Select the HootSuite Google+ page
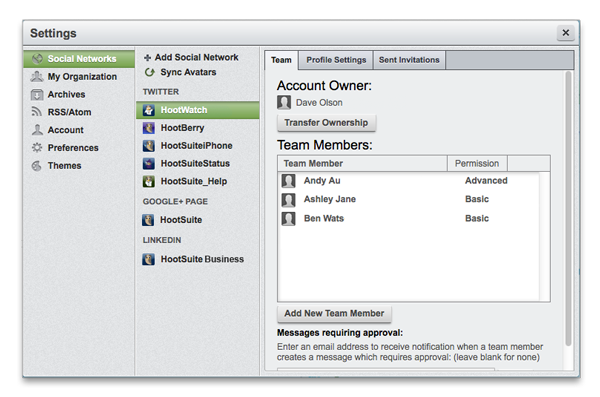Screen dimensions: 600x397 (197, 220)
